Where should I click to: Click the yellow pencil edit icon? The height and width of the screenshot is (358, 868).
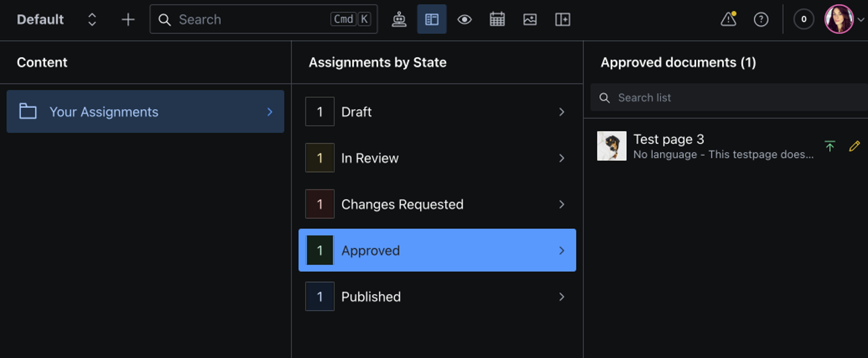(854, 146)
